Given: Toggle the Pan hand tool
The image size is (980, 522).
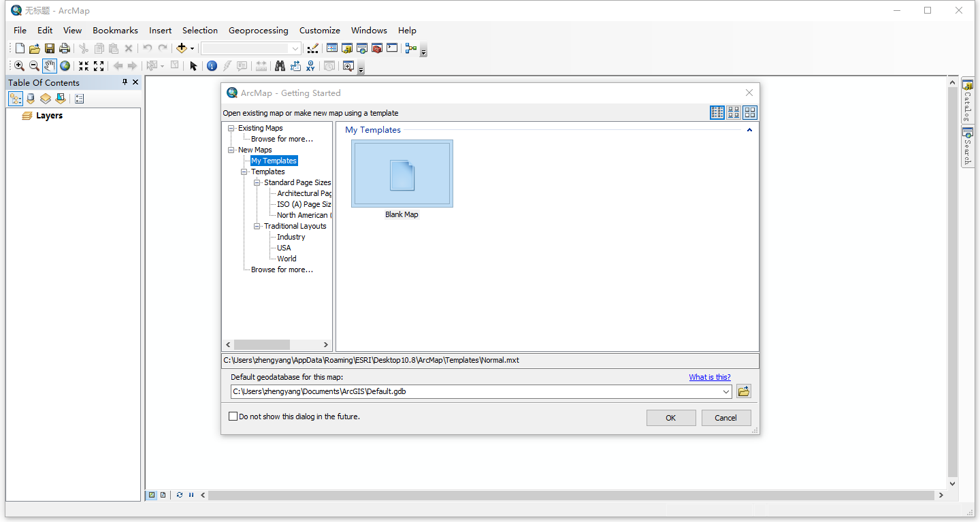Looking at the screenshot, I should (x=50, y=66).
